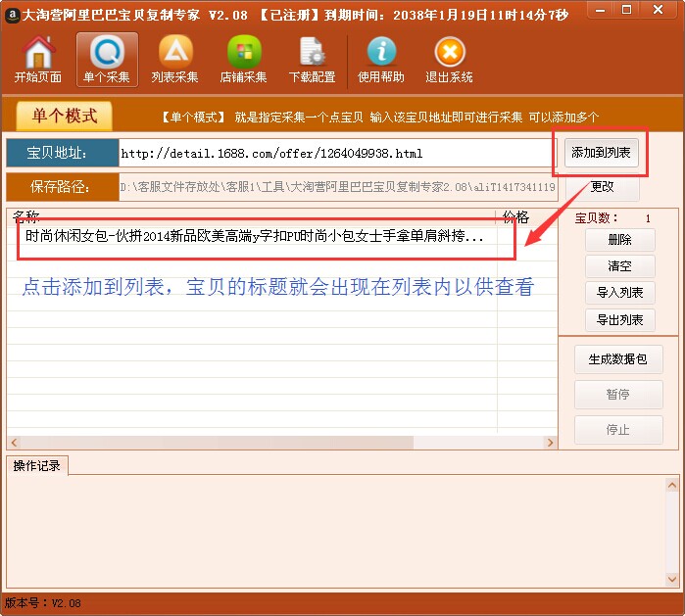Click the list's right scroll arrow
This screenshot has width=685, height=616.
pos(551,443)
